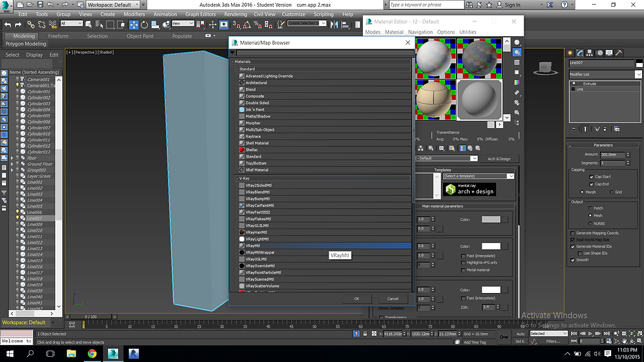Toggle Show End Result icon in modifier stack
This screenshot has width=644, height=362.
586,129
